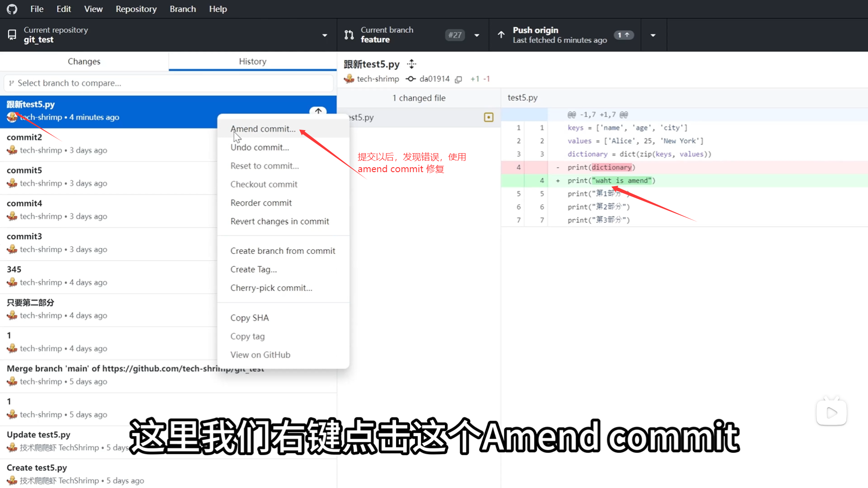This screenshot has width=868, height=488.
Task: Open the Current repository dropdown
Action: point(168,35)
